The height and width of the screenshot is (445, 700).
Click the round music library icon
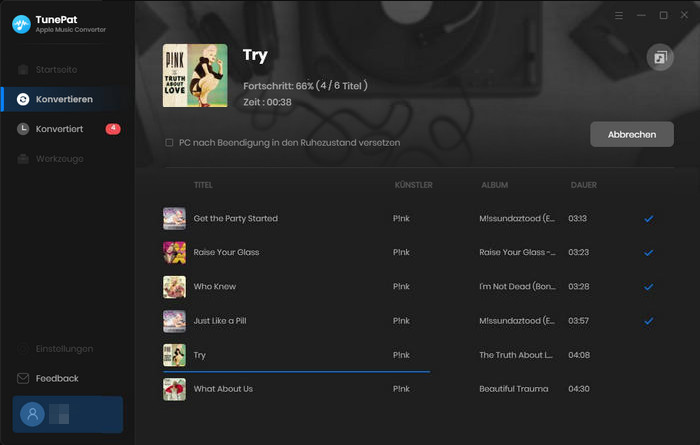(660, 57)
